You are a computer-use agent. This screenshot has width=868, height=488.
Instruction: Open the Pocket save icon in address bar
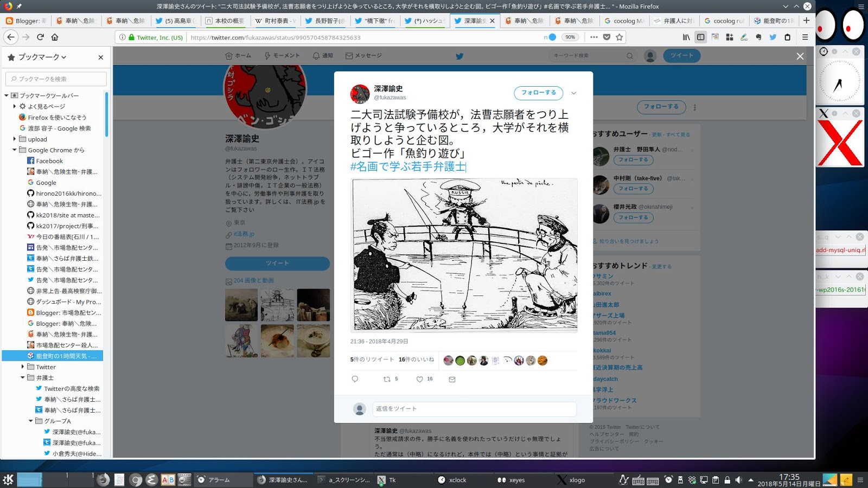607,37
